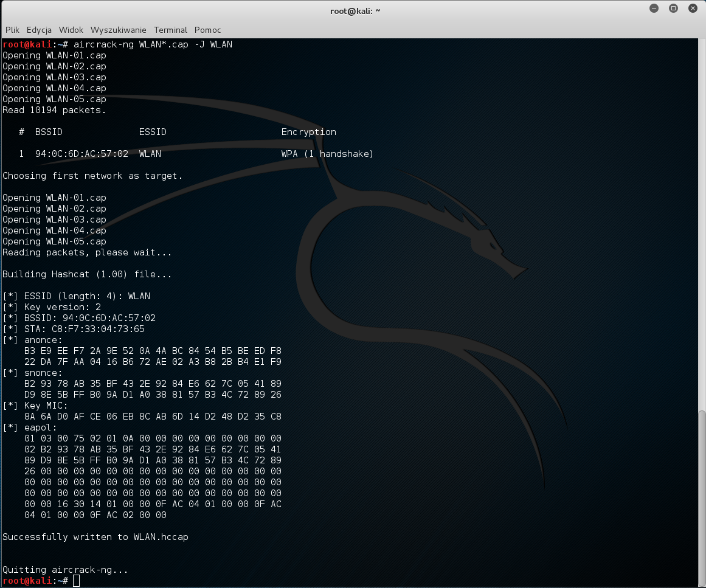Click the last eapol line starting 04 01
The image size is (706, 588).
(95, 514)
